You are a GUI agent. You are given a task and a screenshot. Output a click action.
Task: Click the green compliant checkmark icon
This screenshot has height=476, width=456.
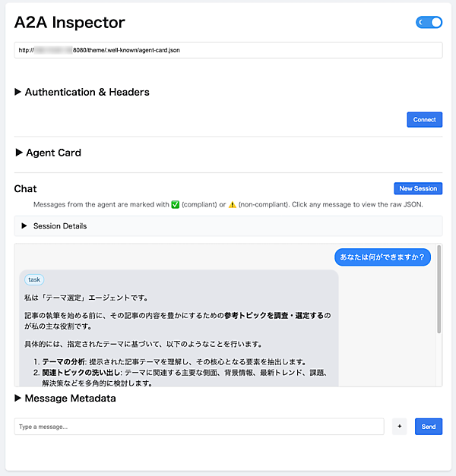coord(176,205)
